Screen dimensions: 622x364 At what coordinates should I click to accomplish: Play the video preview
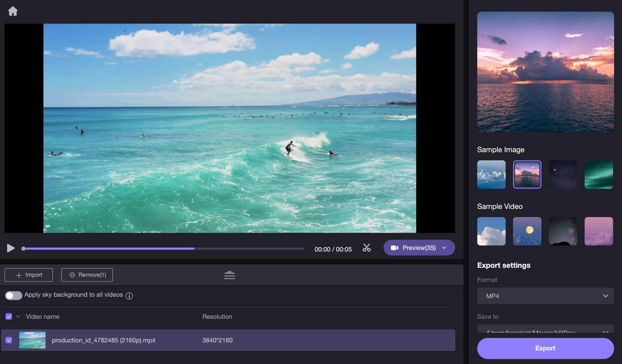tap(11, 248)
